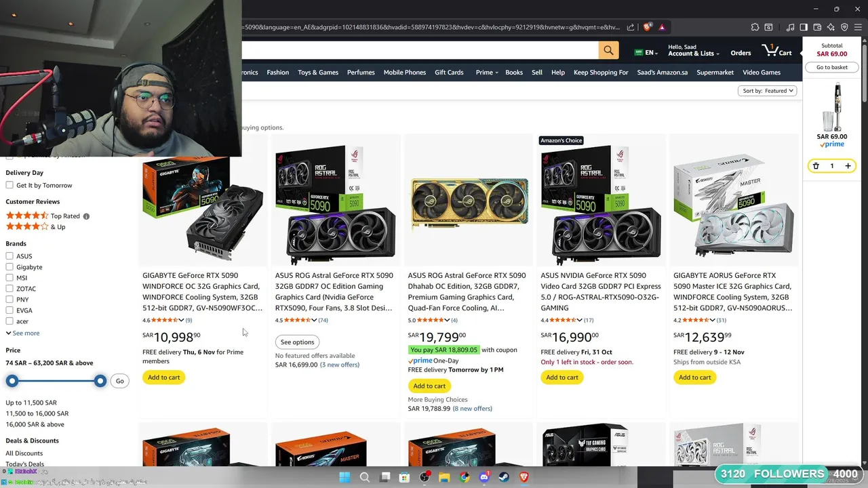
Task: Open the shopping cart icon
Action: coord(776,51)
